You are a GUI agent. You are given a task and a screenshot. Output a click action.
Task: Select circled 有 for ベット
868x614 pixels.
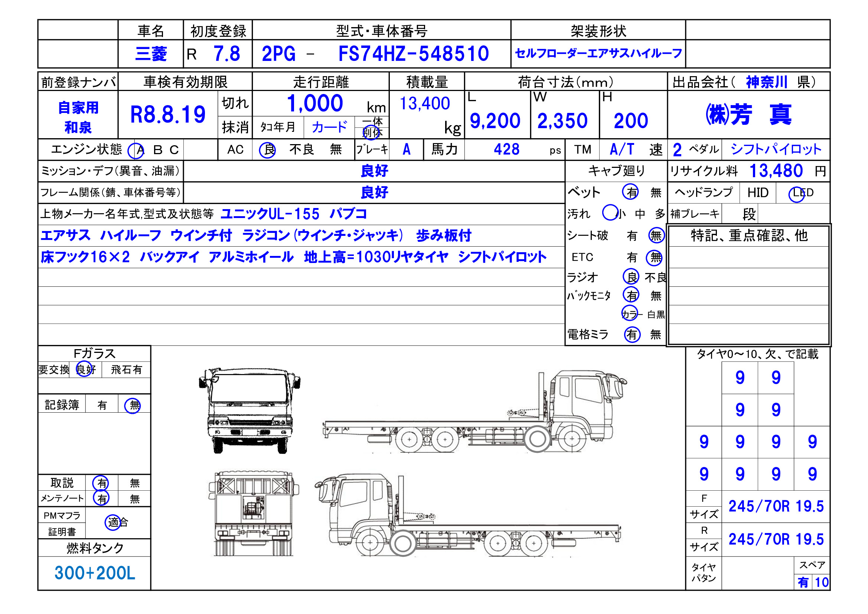tap(631, 192)
